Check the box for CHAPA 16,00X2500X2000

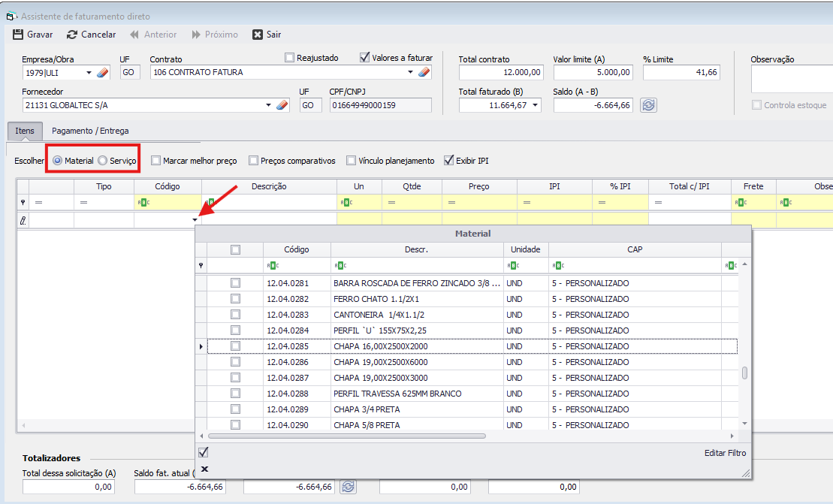coord(236,346)
